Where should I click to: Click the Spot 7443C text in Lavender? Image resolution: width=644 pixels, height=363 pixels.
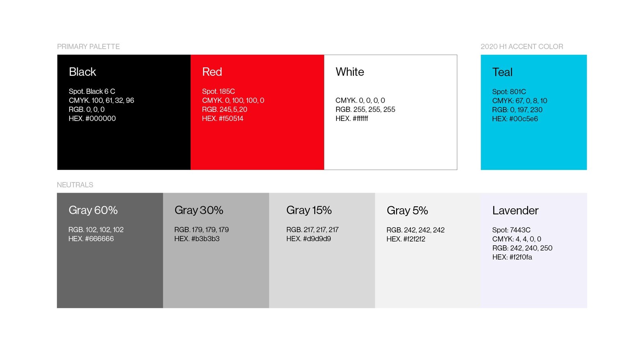(511, 230)
